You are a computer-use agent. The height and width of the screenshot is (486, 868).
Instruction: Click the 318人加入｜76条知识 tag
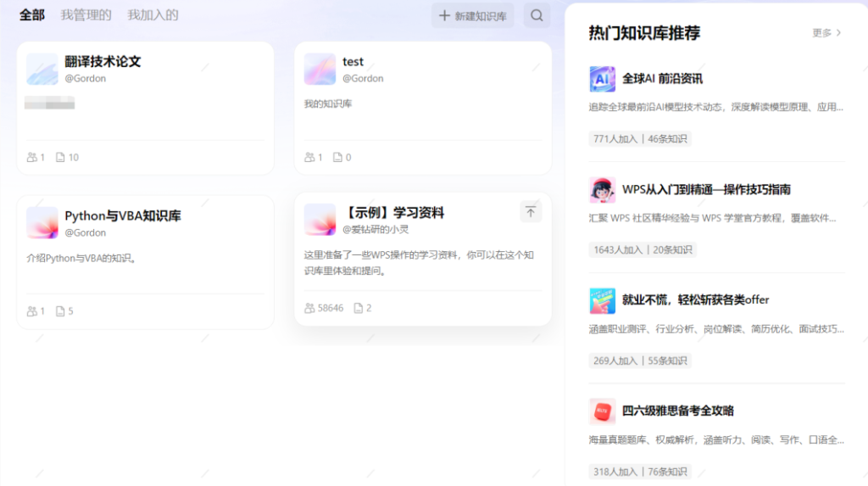pyautogui.click(x=640, y=472)
